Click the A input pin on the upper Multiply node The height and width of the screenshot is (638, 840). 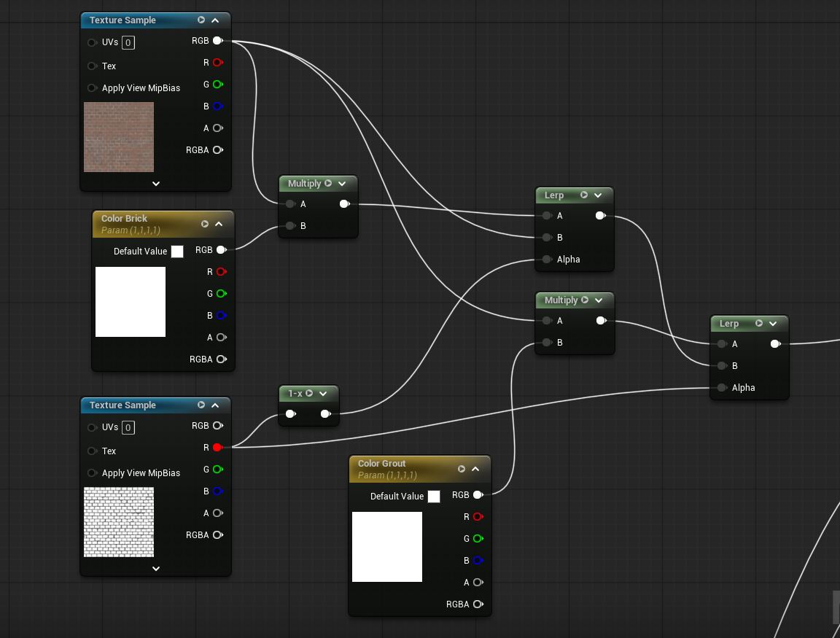[290, 204]
